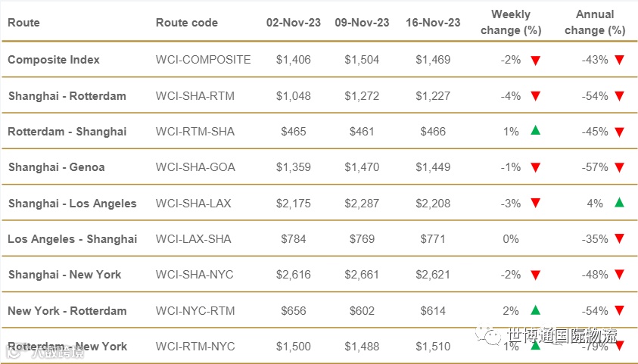Click the green weekly change arrow for New York - Rotterdam

(x=535, y=310)
